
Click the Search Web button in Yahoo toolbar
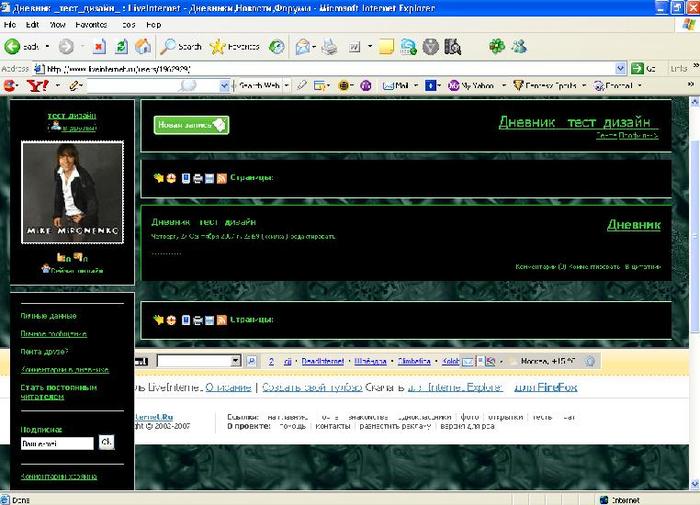click(259, 85)
